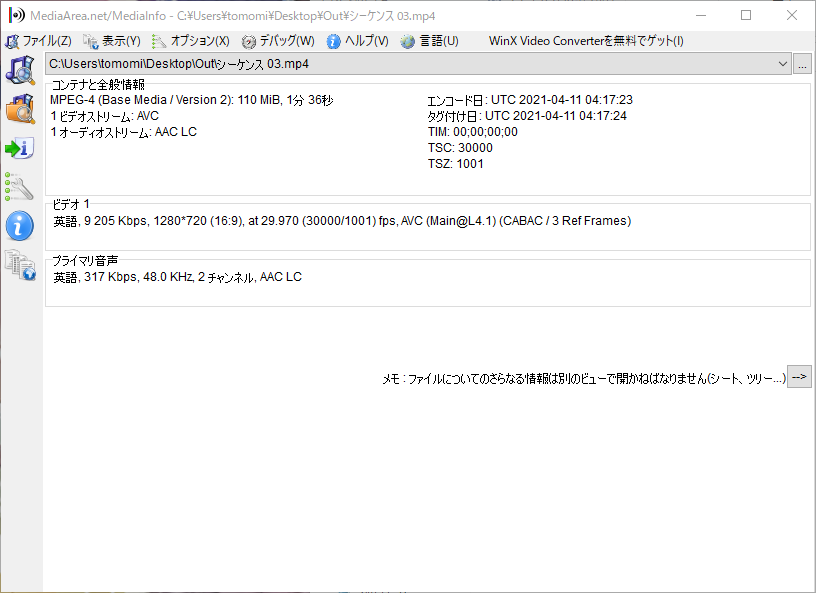Click the MediaInfo app icon in the title bar
816x593 pixels.
coord(17,16)
